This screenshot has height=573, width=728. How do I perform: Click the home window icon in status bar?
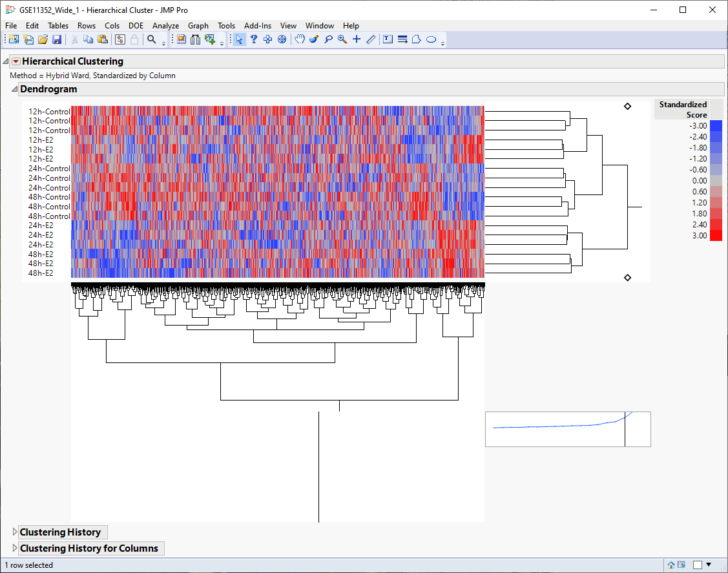(671, 565)
